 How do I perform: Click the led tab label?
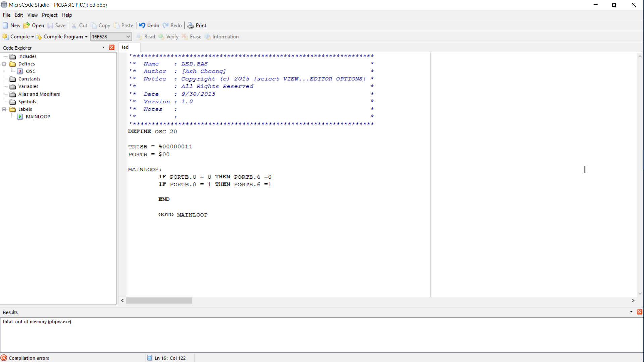click(125, 47)
